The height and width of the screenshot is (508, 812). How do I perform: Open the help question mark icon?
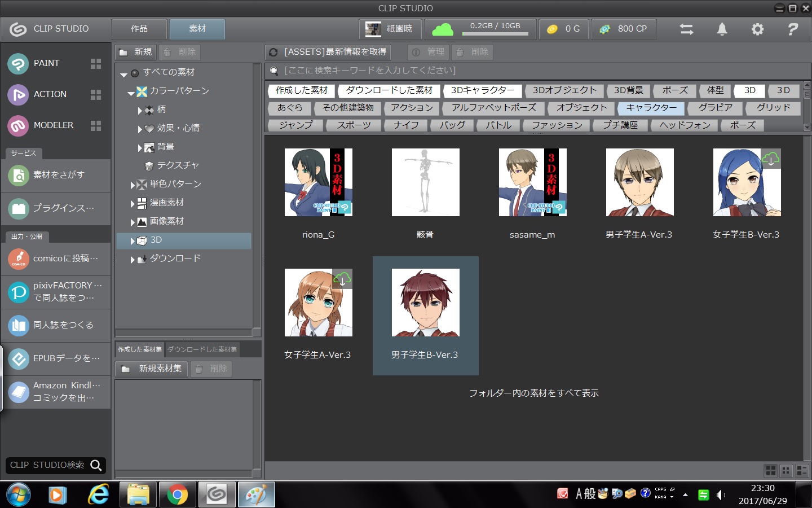[793, 29]
